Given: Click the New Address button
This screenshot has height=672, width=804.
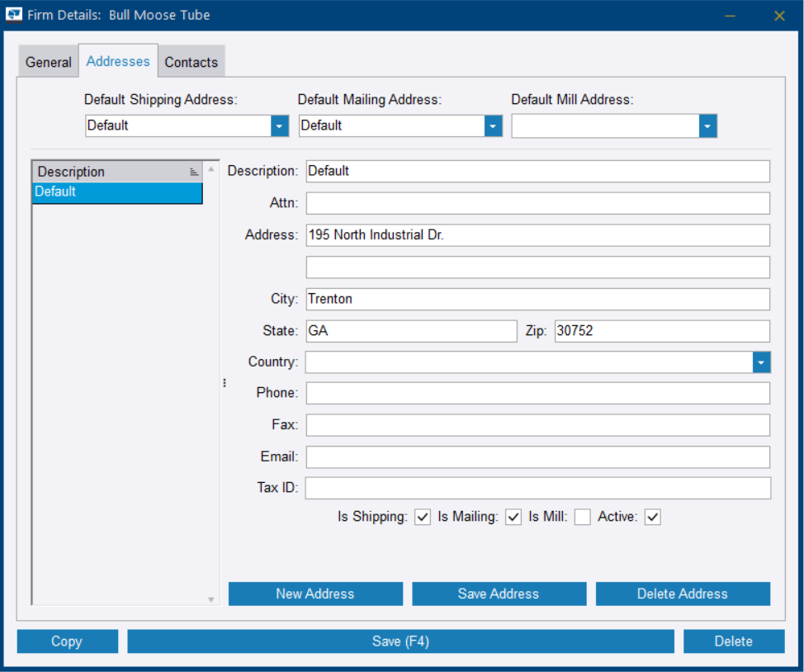Looking at the screenshot, I should tap(315, 594).
